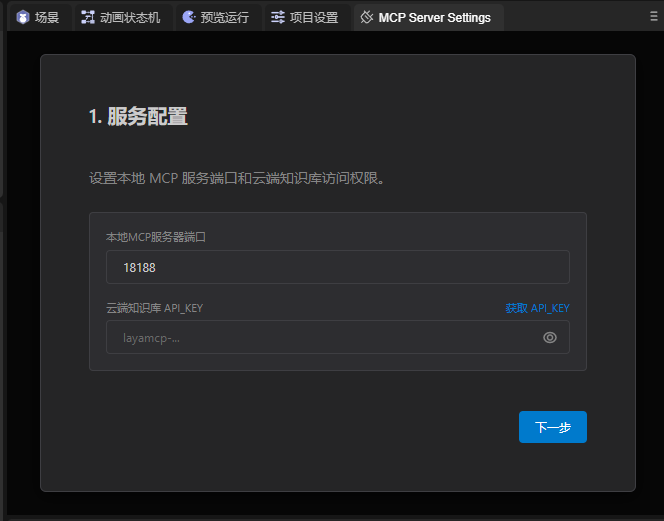
Task: Click the 项目设置 sliders icon
Action: coord(278,17)
